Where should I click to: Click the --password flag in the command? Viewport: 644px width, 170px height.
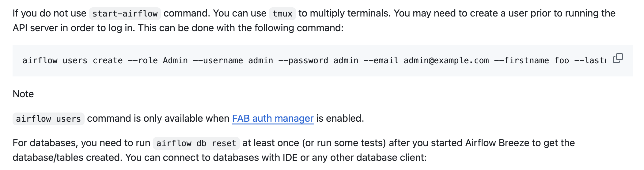point(303,61)
